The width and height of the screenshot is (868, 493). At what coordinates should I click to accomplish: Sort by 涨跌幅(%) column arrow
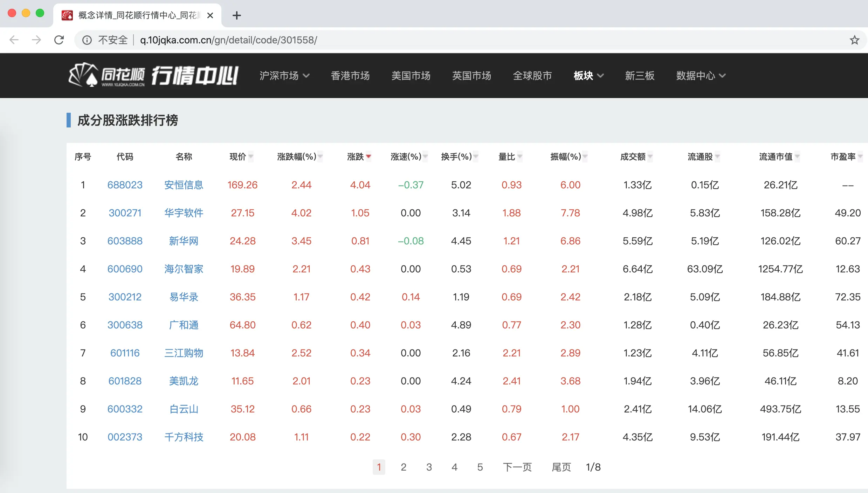[x=320, y=157]
